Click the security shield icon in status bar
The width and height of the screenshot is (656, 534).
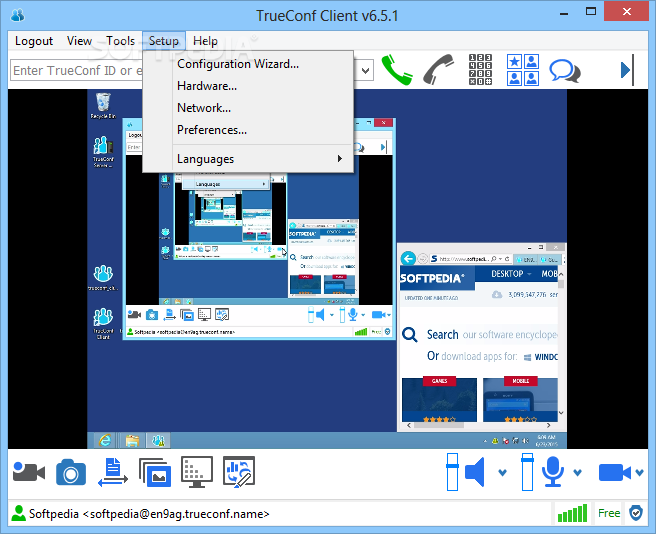(636, 513)
